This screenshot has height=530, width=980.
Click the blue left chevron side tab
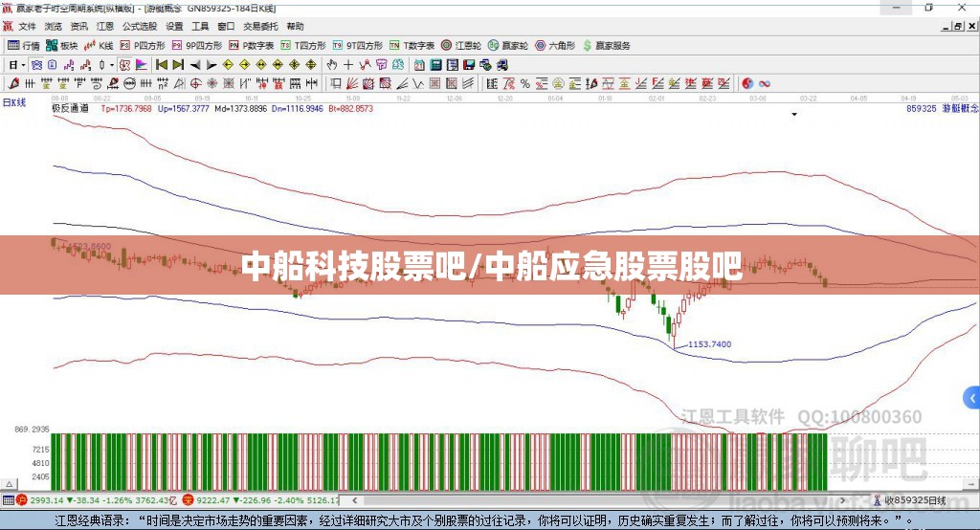click(972, 398)
